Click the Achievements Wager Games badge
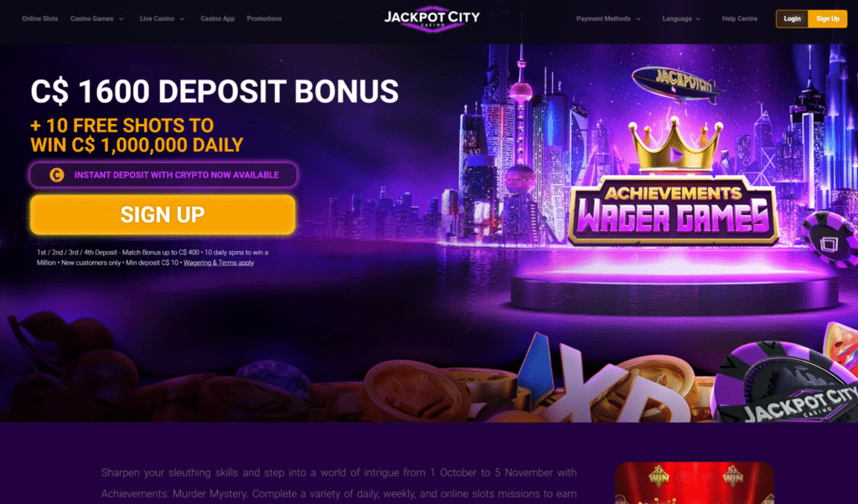 (x=674, y=210)
